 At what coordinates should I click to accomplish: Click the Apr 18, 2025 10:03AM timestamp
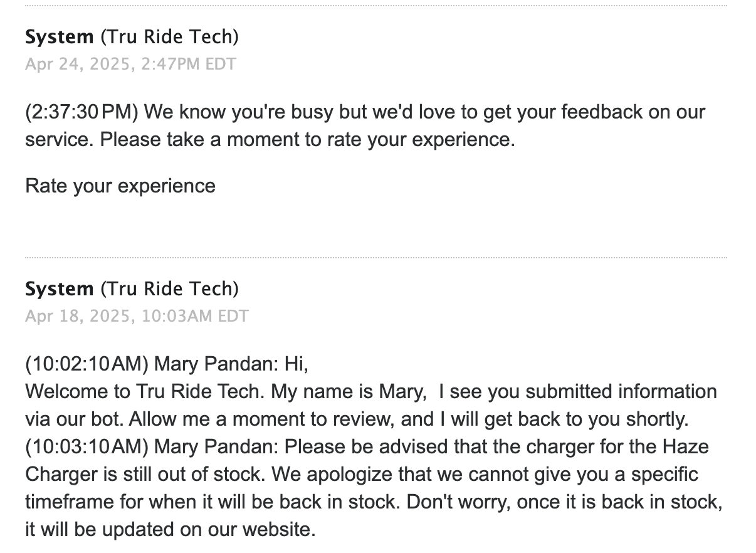(x=137, y=315)
